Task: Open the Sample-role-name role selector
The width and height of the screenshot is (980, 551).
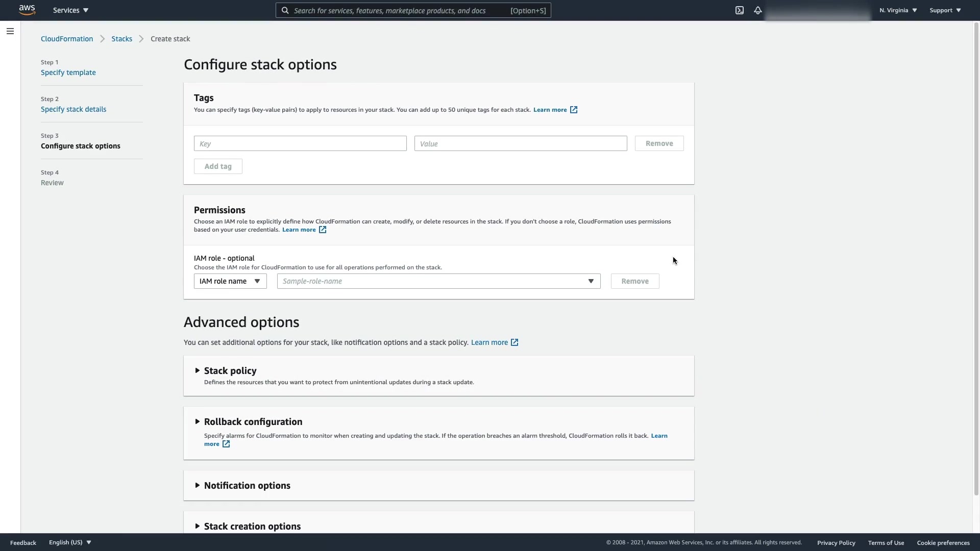Action: click(x=438, y=281)
